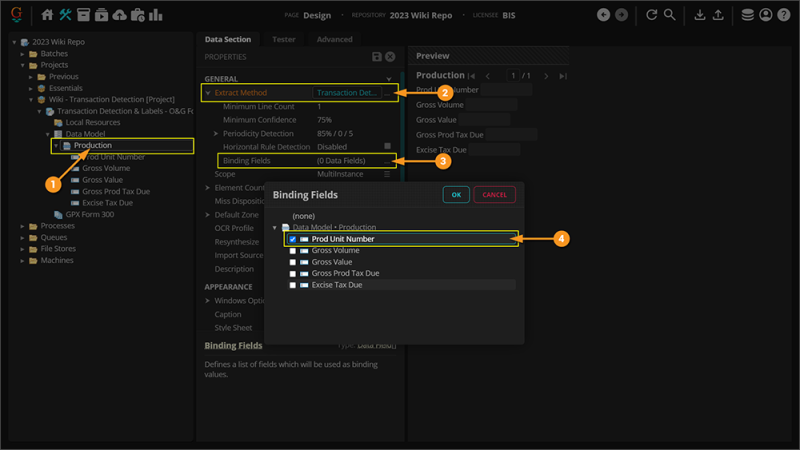Collapse the Extract Method property

(x=208, y=93)
